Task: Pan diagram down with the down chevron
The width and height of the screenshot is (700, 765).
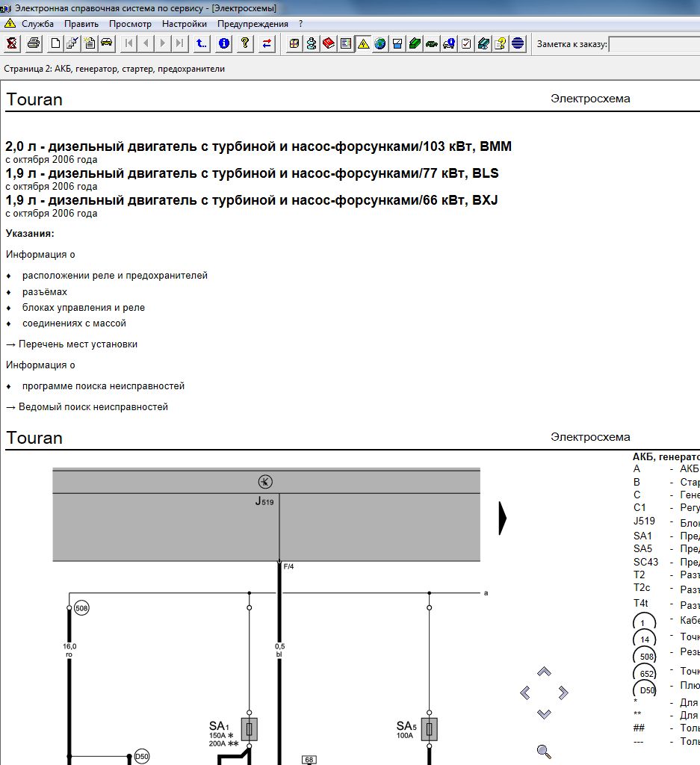Action: pyautogui.click(x=544, y=713)
